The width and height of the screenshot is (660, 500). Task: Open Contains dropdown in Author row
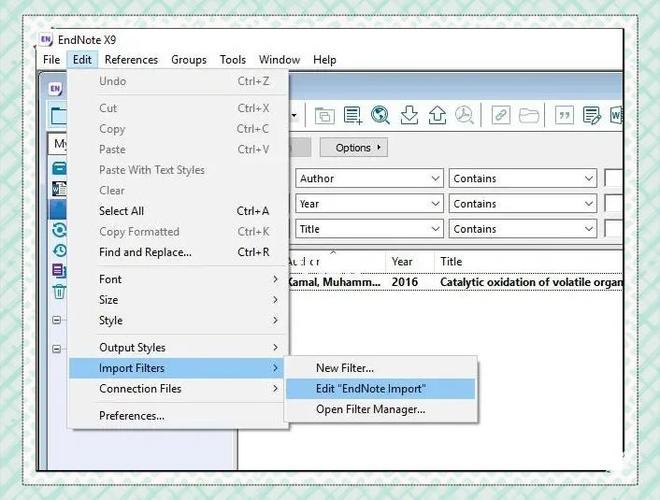[x=523, y=178]
